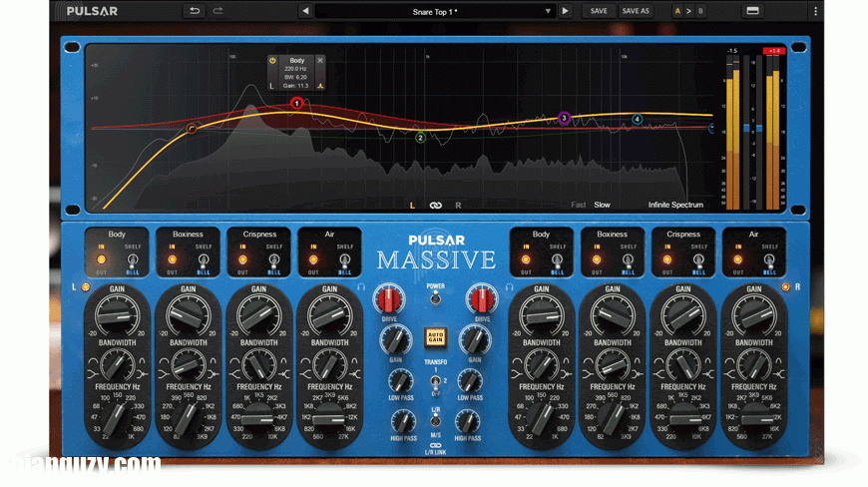Click the link icon between L and R
Screen dimensions: 868x487
click(x=436, y=206)
